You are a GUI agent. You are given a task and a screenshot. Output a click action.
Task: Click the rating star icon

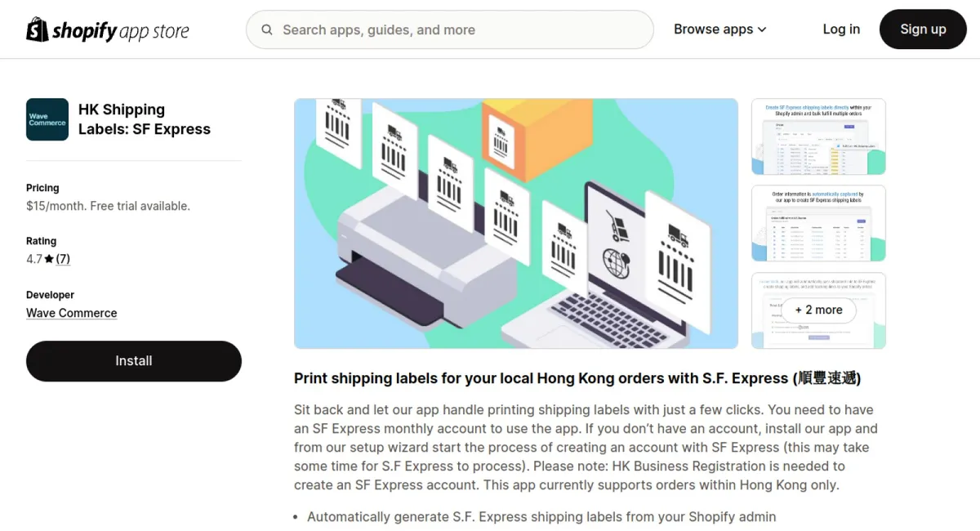(x=49, y=259)
